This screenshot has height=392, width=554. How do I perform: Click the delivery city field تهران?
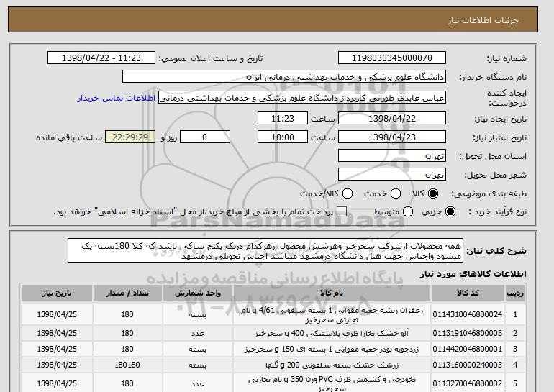(x=392, y=175)
